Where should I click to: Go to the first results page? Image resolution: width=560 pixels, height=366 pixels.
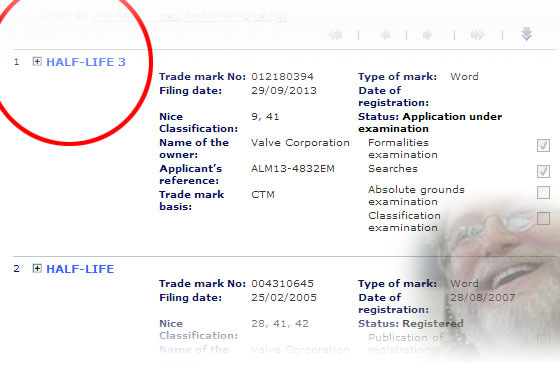335,35
